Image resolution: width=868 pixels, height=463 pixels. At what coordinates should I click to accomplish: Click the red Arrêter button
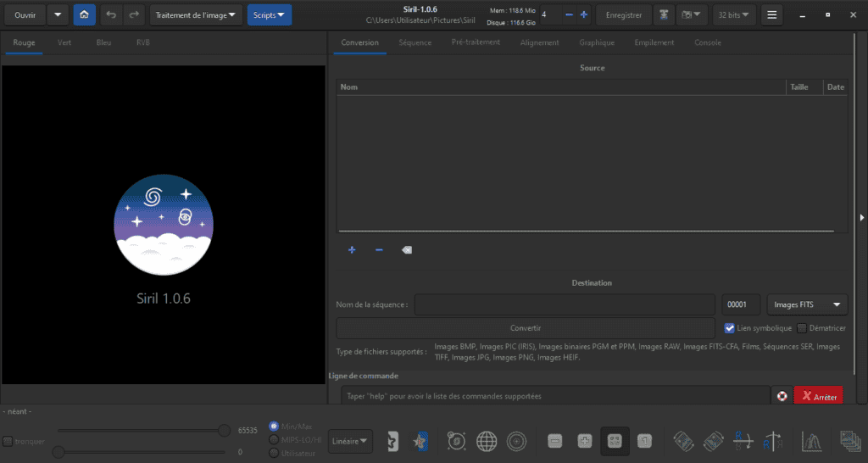point(818,397)
